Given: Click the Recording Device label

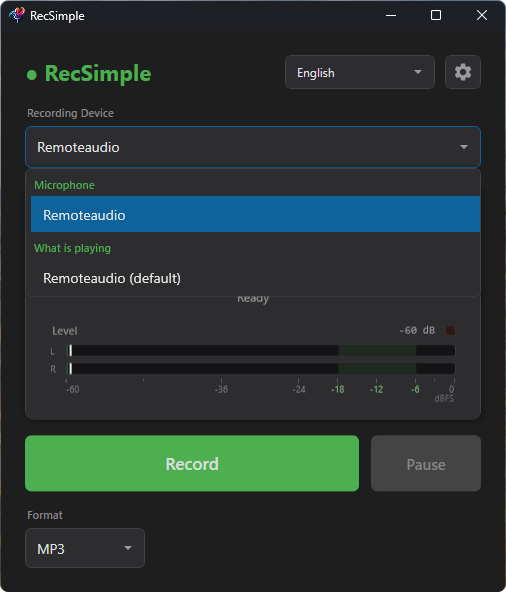Looking at the screenshot, I should (70, 113).
